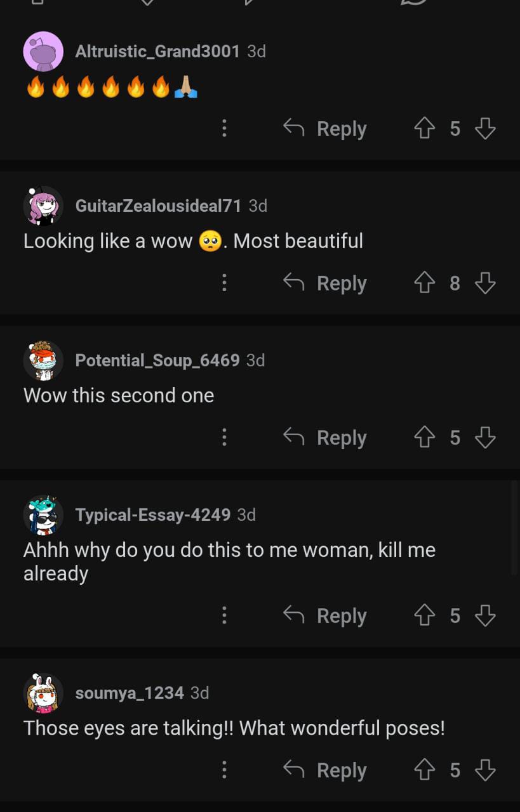520x812 pixels.
Task: Reply to Altruistic_Grand3001's comment
Action: point(325,129)
